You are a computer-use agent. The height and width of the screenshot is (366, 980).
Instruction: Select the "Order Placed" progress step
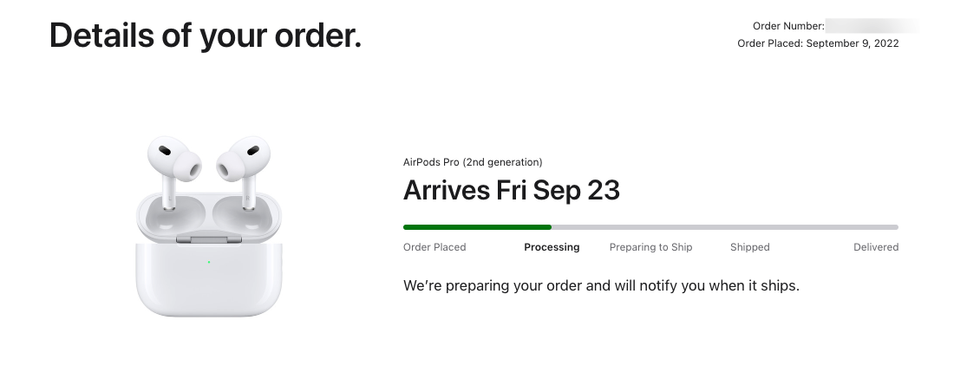(434, 247)
